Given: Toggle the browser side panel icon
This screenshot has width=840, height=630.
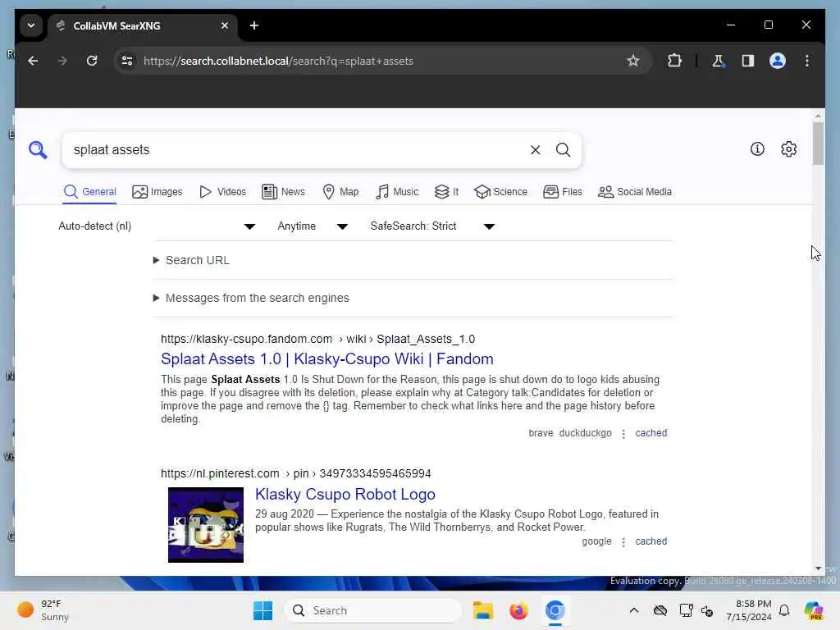Looking at the screenshot, I should click(748, 61).
